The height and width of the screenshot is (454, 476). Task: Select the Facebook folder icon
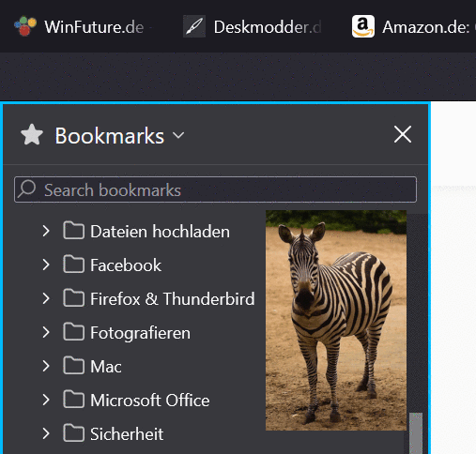click(x=73, y=265)
